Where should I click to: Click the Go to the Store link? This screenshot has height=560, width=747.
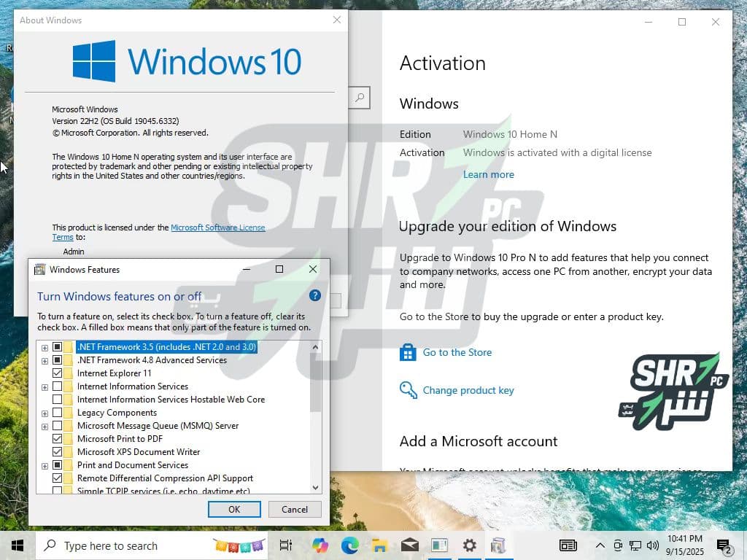tap(457, 352)
